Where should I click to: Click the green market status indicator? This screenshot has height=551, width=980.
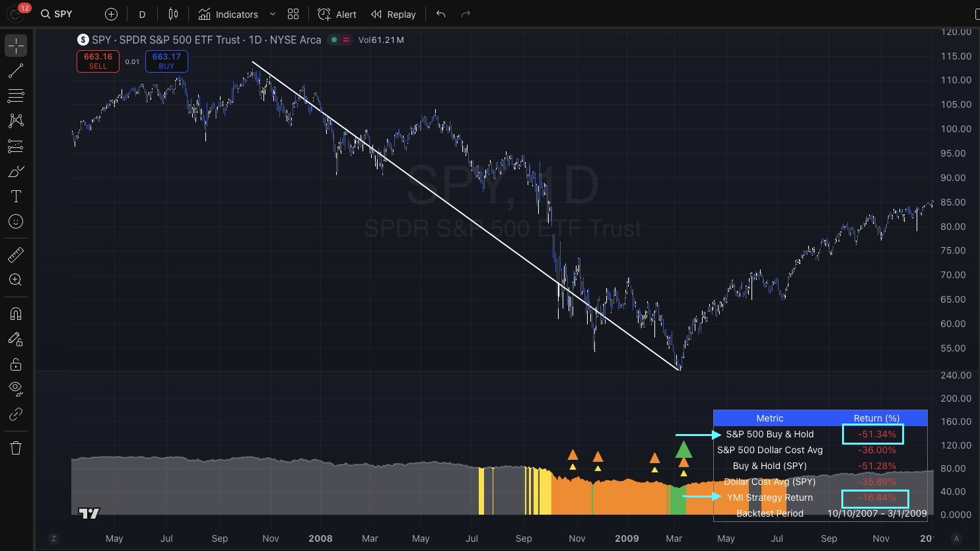click(x=334, y=40)
